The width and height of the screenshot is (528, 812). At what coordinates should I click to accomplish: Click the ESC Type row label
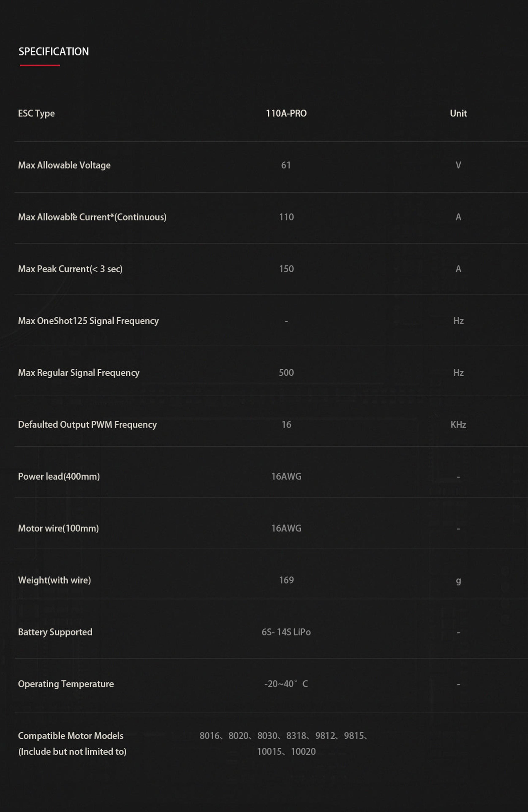pyautogui.click(x=36, y=113)
